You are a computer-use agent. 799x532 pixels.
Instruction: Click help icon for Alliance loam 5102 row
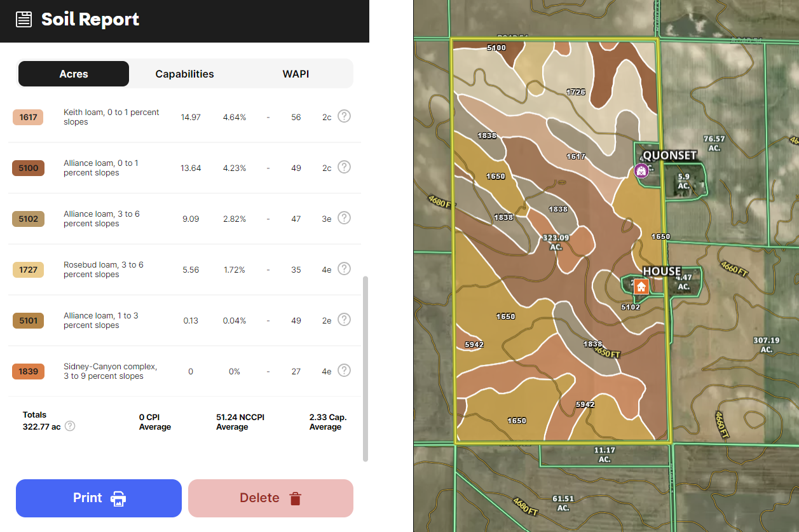point(344,218)
